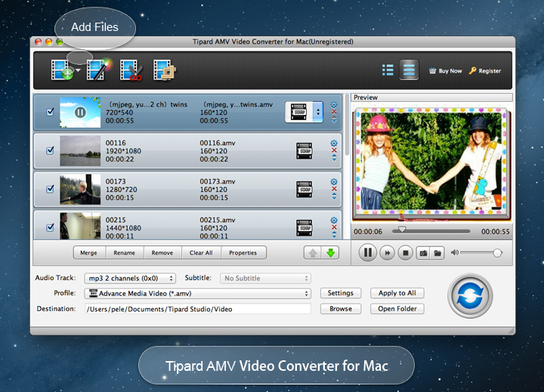This screenshot has height=392, width=544.
Task: Move selected file down with green arrow
Action: pyautogui.click(x=330, y=253)
